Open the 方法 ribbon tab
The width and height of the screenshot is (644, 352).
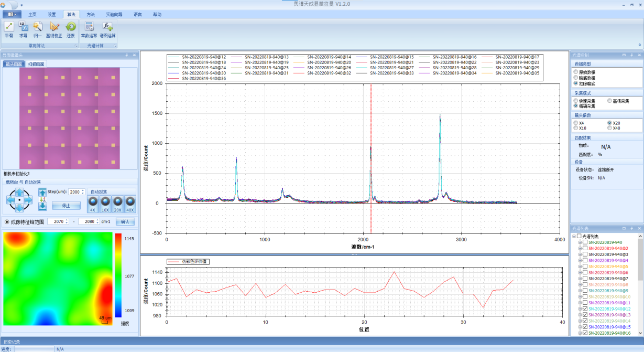pyautogui.click(x=91, y=14)
